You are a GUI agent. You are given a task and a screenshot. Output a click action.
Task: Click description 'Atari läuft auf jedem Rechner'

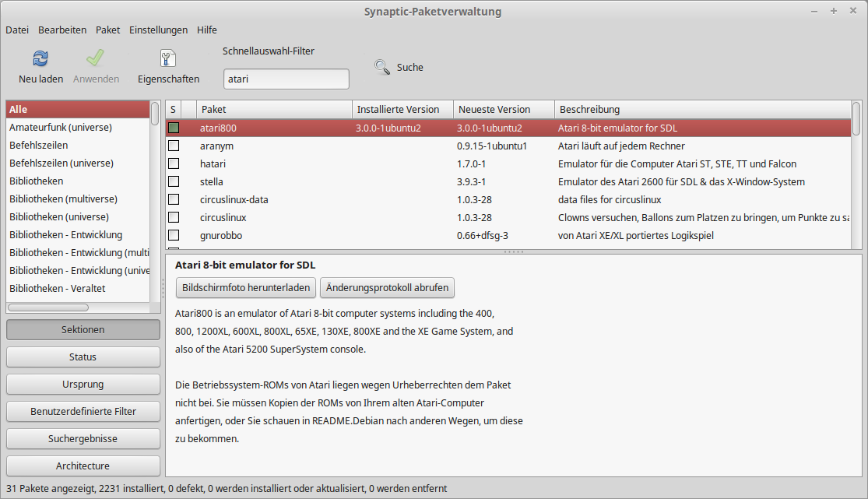(x=621, y=146)
